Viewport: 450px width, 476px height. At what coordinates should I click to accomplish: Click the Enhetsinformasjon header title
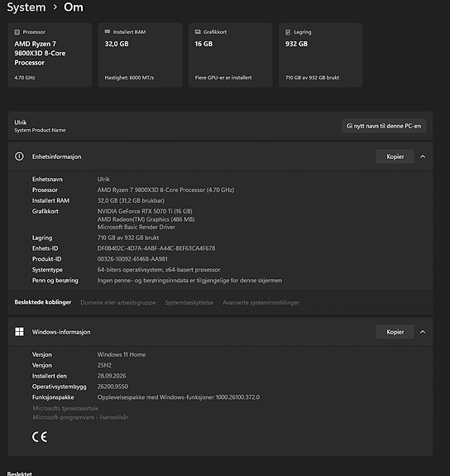click(57, 156)
